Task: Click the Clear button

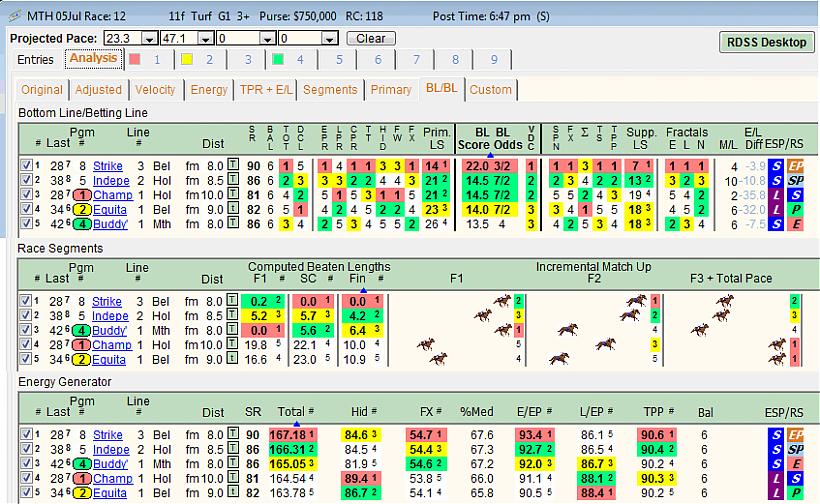Action: pyautogui.click(x=371, y=39)
